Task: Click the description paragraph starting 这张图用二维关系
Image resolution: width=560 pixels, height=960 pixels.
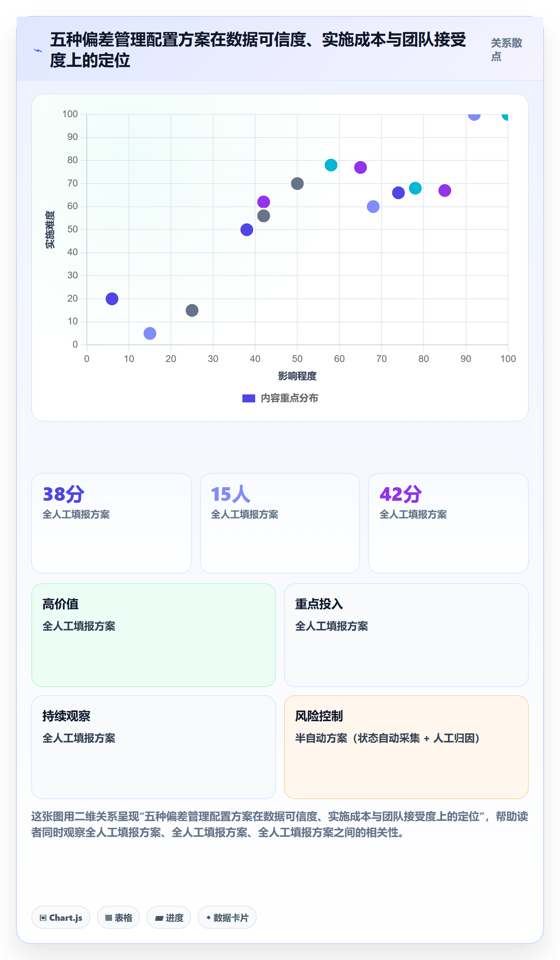Action: (280, 824)
